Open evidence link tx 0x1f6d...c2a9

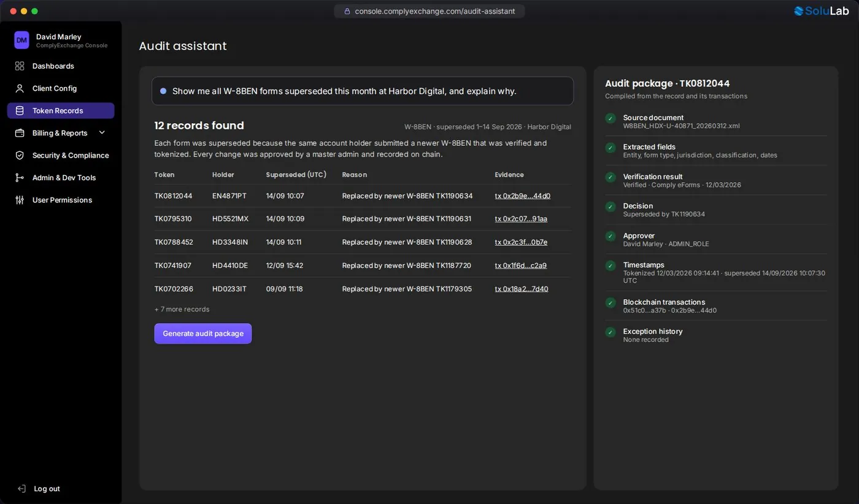tap(521, 265)
